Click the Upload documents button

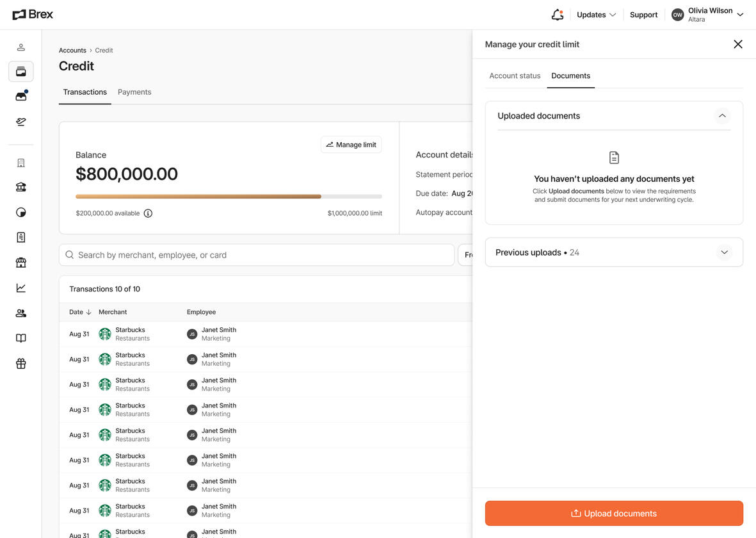tap(613, 513)
